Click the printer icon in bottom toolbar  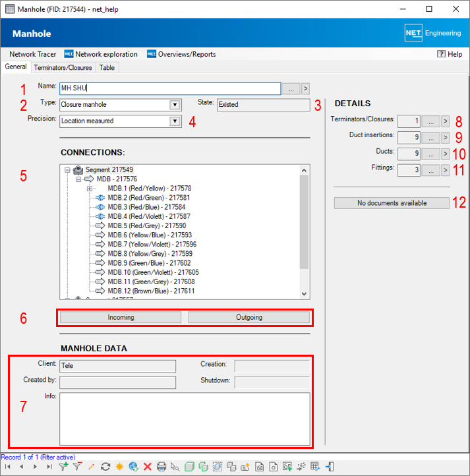click(x=162, y=467)
